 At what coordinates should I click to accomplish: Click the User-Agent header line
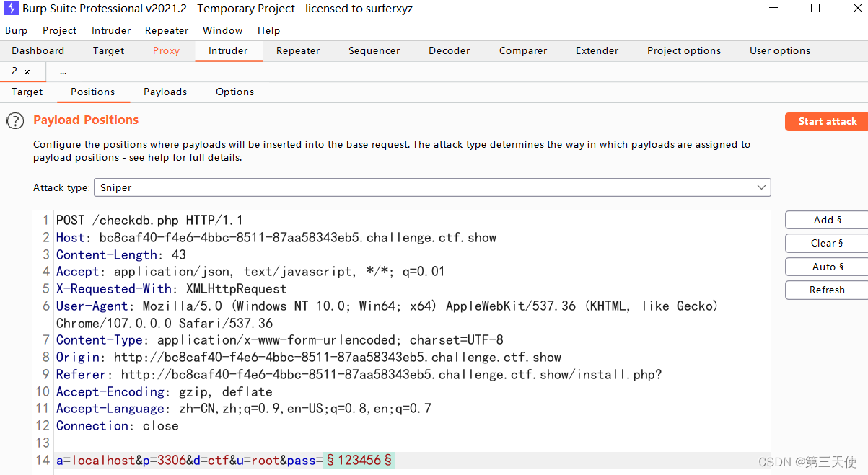coord(387,314)
